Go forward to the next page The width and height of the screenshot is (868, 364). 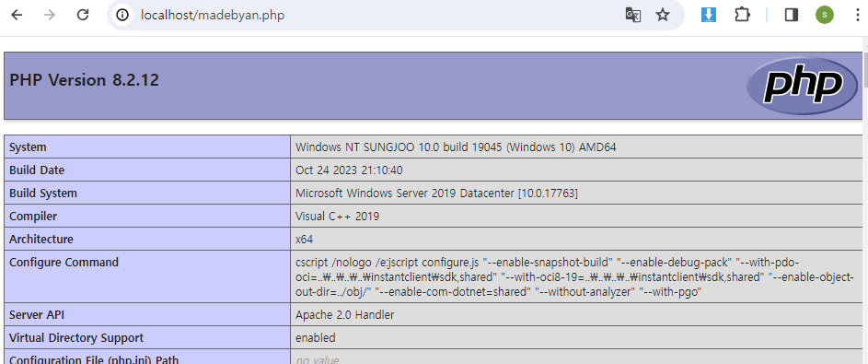50,15
